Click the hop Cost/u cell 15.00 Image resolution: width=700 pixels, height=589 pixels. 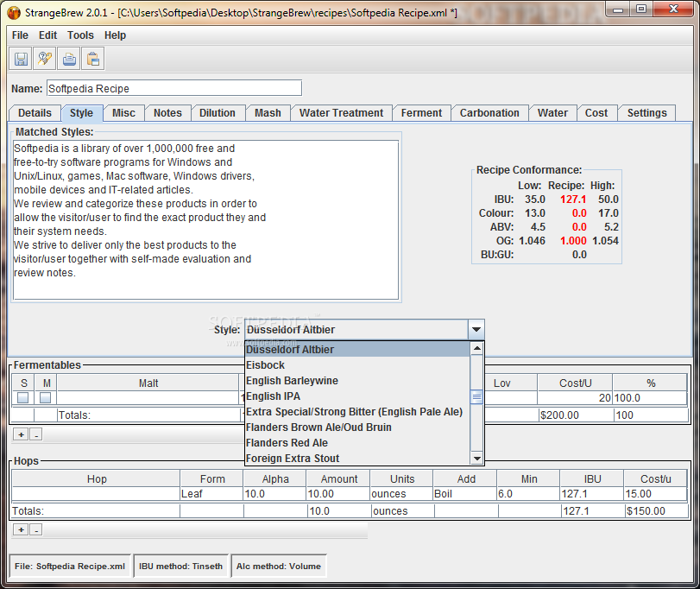click(655, 494)
